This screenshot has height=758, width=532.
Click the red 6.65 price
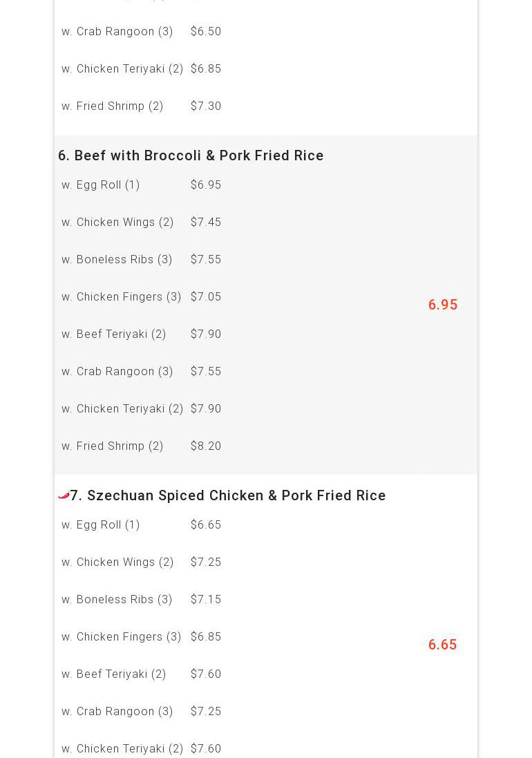[442, 645]
